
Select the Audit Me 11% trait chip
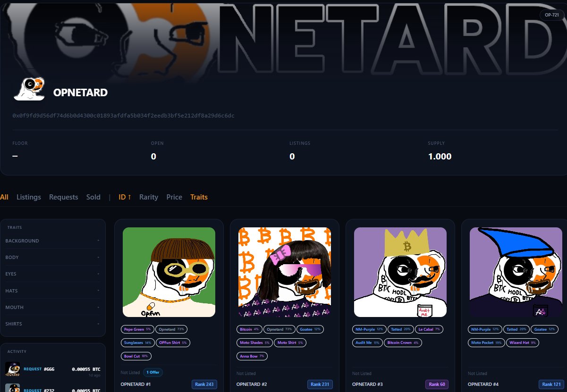point(367,342)
